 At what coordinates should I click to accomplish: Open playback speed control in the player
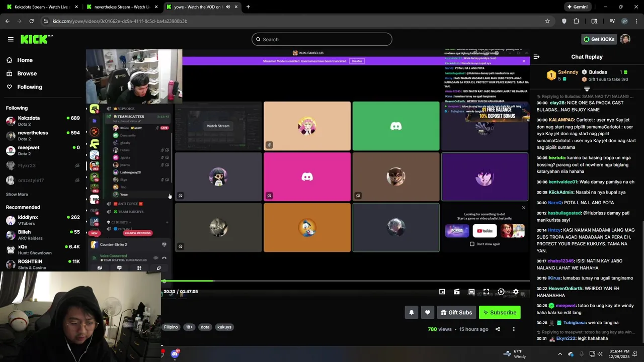point(501,292)
